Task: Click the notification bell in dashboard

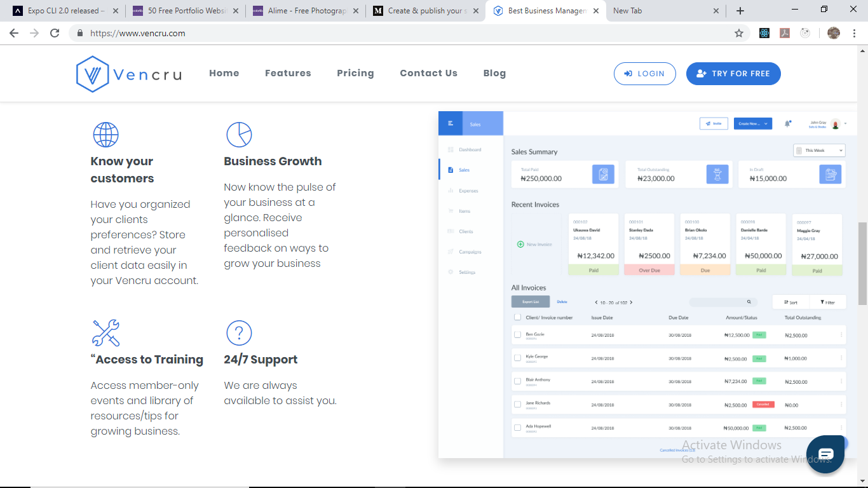Action: click(x=787, y=124)
